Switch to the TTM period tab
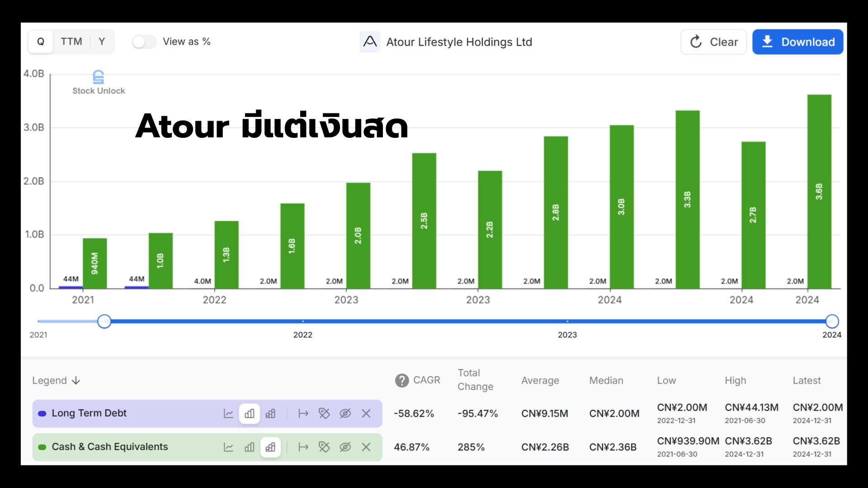The width and height of the screenshot is (868, 488). (x=71, y=42)
